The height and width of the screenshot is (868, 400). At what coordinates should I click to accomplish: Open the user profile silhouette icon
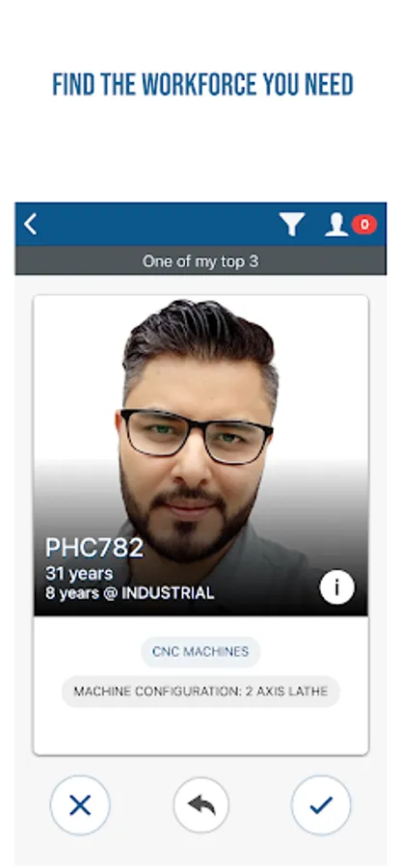pyautogui.click(x=336, y=225)
